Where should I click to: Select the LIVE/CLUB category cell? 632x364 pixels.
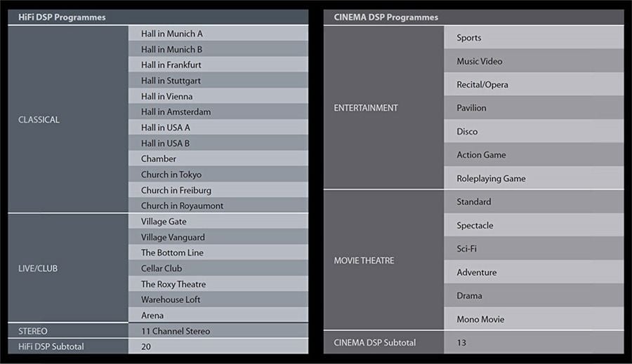coord(68,268)
